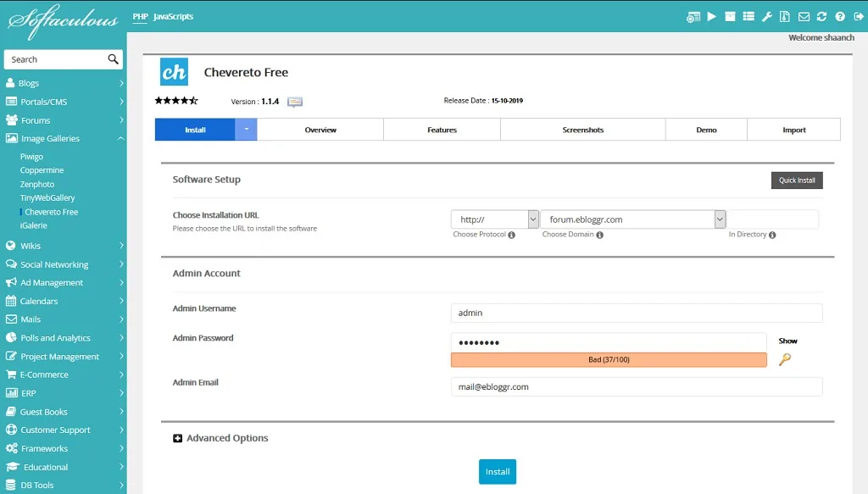Click the Softaculous logo
The height and width of the screenshot is (494, 868).
[x=63, y=21]
